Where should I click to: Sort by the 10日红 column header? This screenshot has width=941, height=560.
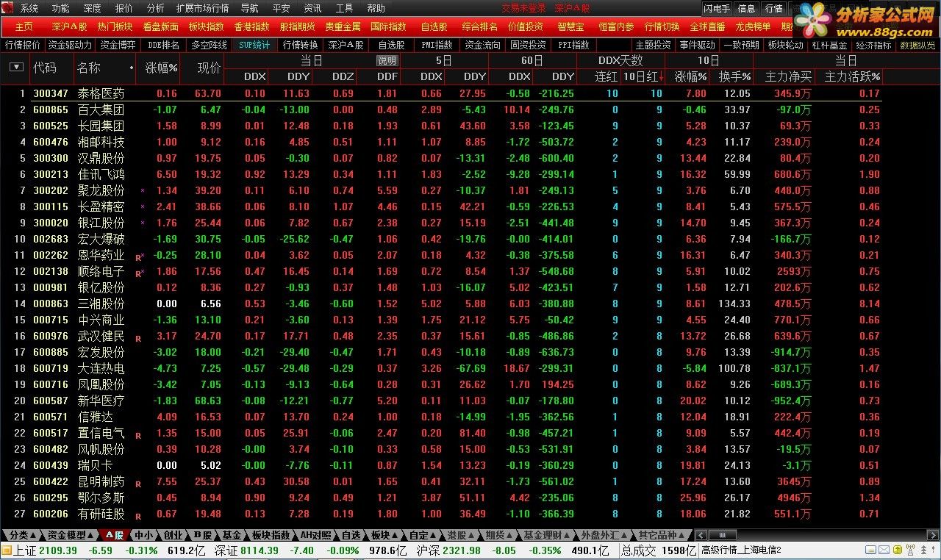point(643,76)
